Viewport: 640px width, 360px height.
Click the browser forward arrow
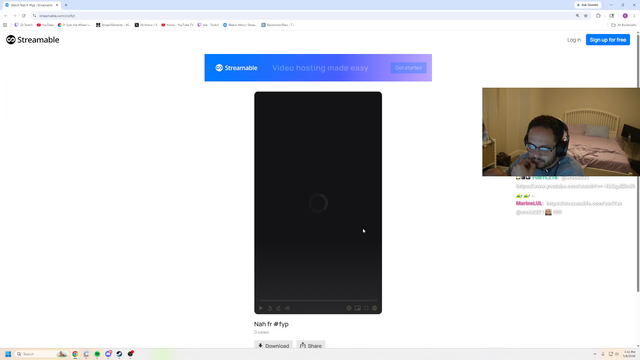point(15,16)
